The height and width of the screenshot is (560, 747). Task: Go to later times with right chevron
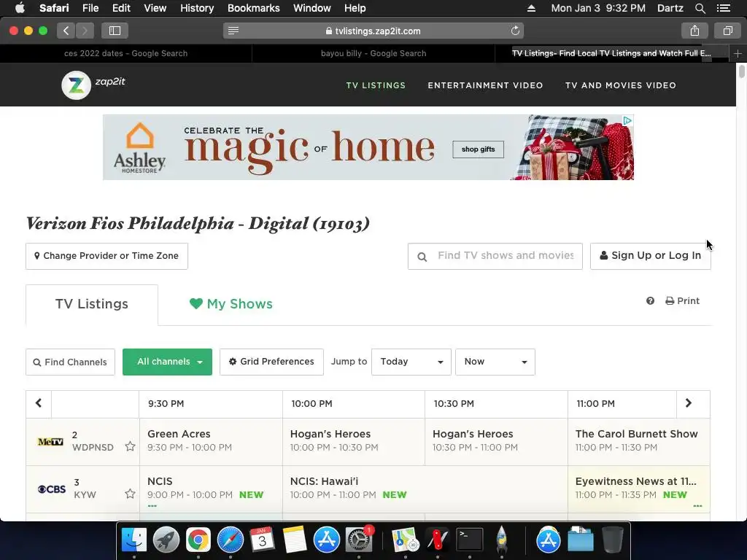689,403
